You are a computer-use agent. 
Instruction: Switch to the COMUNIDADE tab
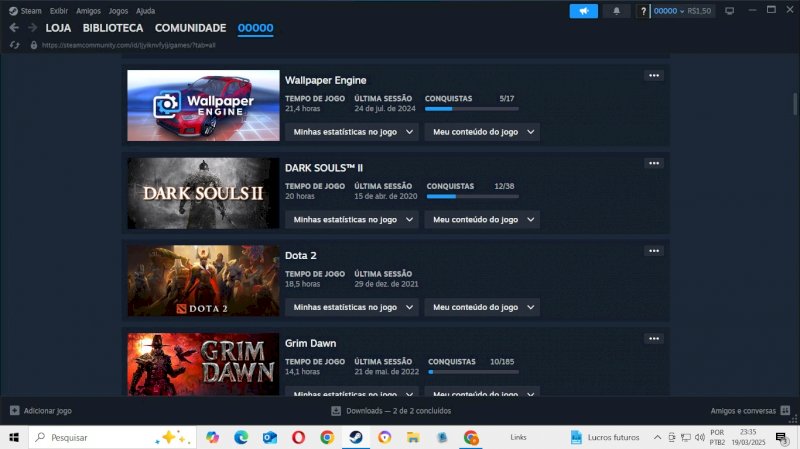point(190,28)
